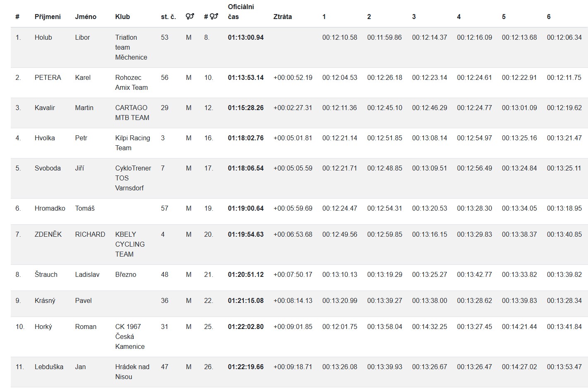
Task: Select the PETERA result row surname
Action: 48,77
